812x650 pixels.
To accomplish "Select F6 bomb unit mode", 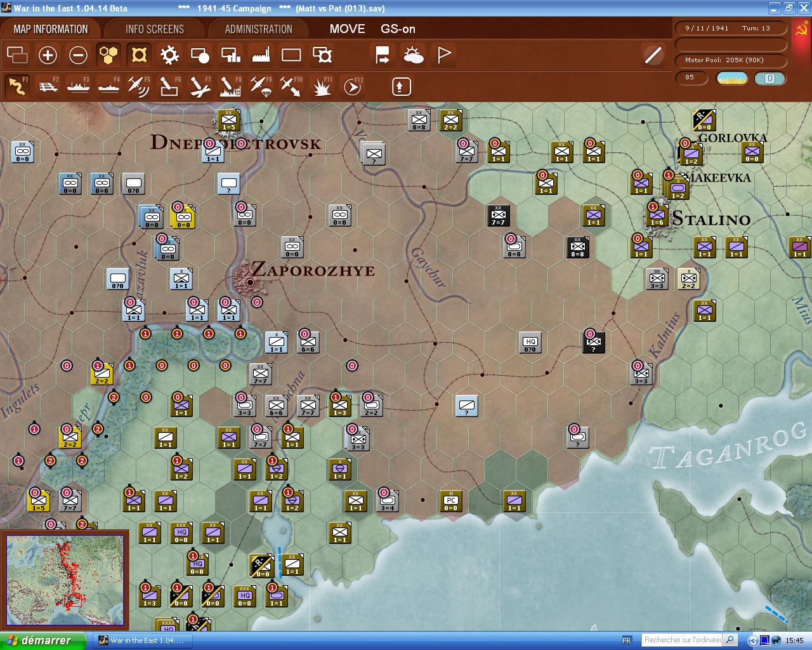I will tap(169, 86).
